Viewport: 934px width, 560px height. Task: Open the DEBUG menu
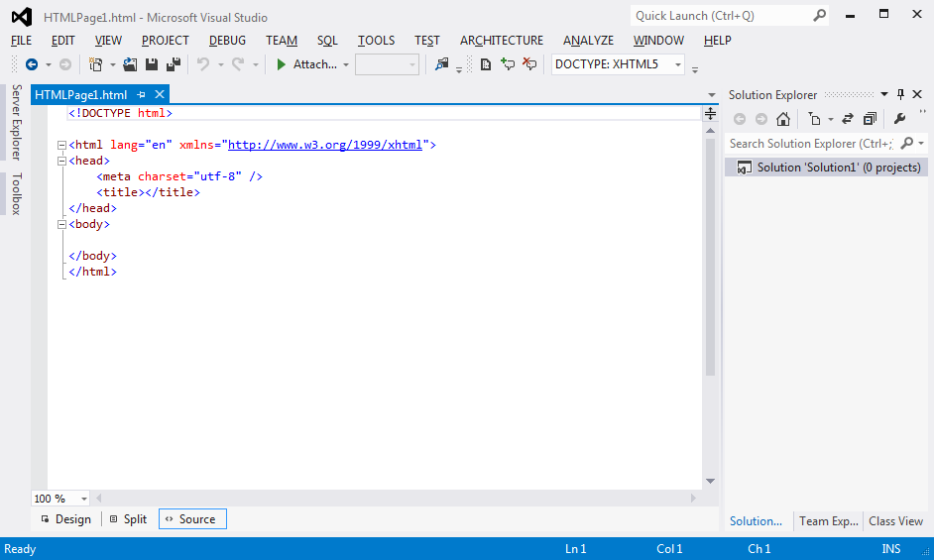pyautogui.click(x=227, y=41)
